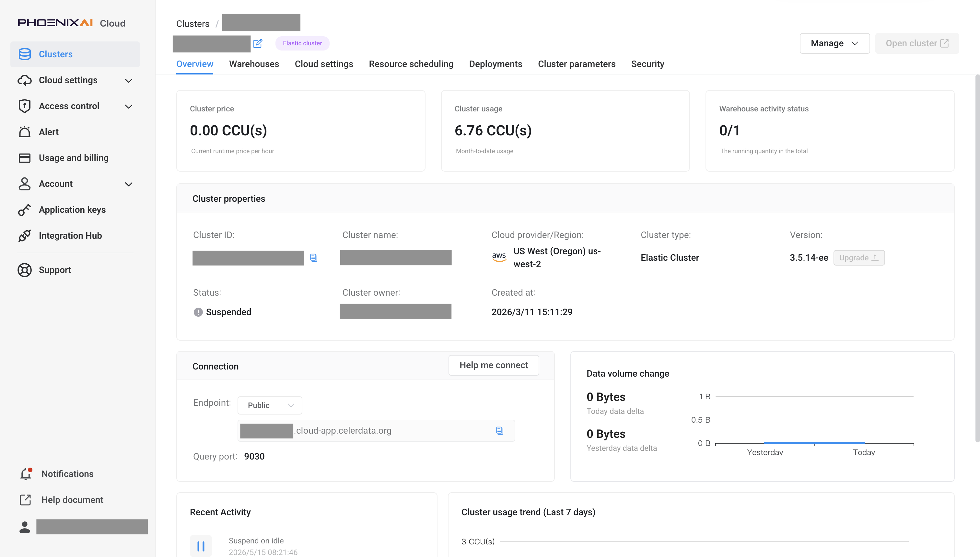This screenshot has height=557, width=980.
Task: Click the created date 2026/3/11 15:11:29
Action: coord(532,312)
